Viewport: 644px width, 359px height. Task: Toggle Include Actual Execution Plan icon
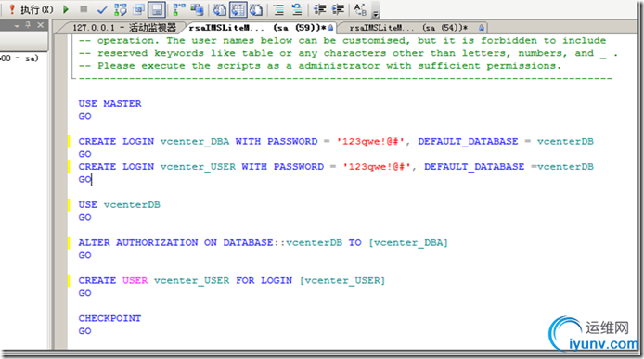(179, 9)
